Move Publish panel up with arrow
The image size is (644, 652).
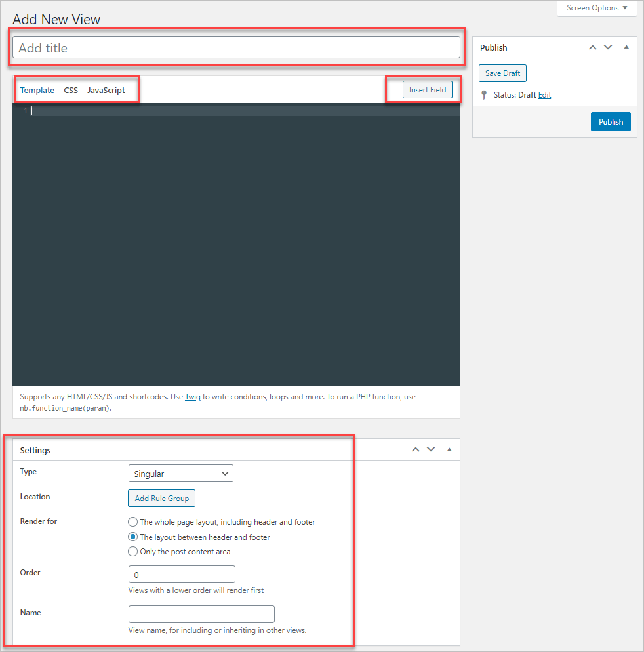tap(592, 47)
